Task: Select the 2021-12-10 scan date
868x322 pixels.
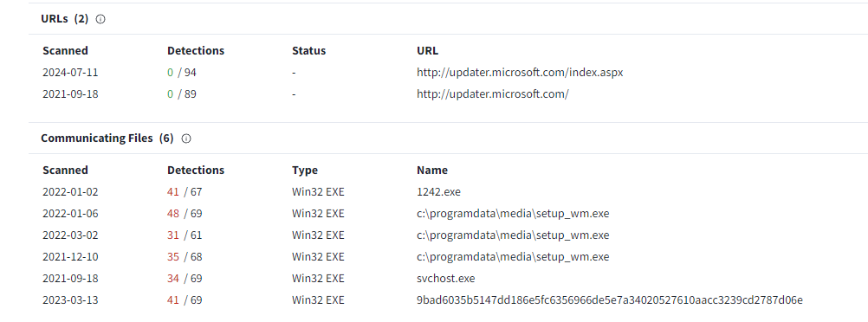Action: coord(70,257)
